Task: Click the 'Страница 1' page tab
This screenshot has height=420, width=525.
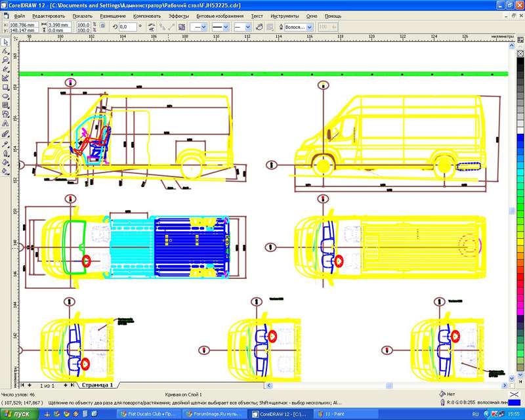Action: (x=97, y=385)
